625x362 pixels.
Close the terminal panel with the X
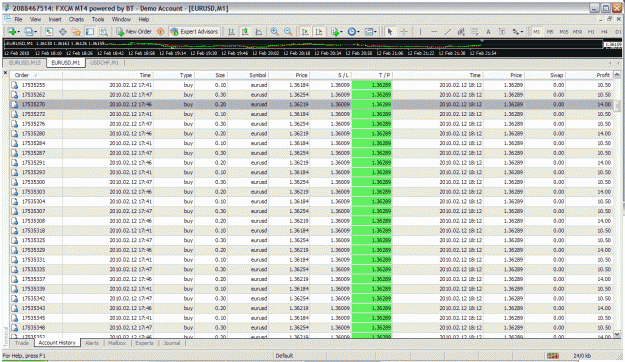(6, 73)
